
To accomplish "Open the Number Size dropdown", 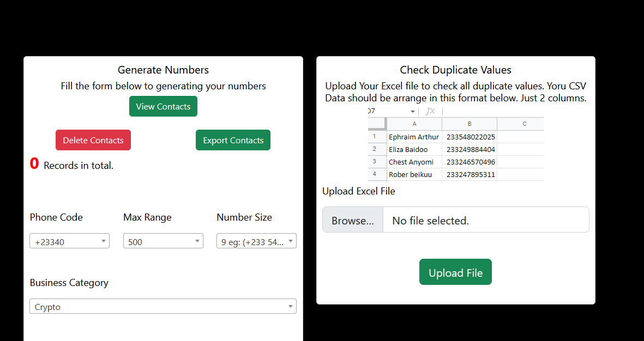I will click(256, 241).
